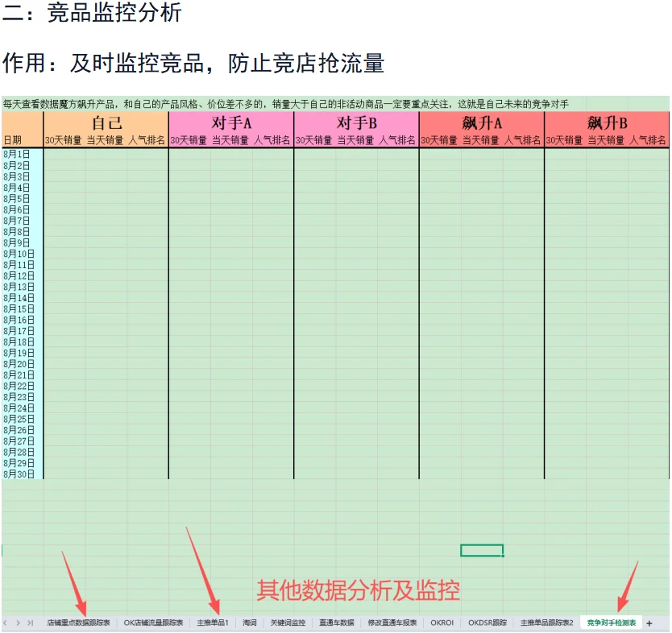The width and height of the screenshot is (672, 633).
Task: Jump to last sheet with end arrow
Action: (31, 623)
